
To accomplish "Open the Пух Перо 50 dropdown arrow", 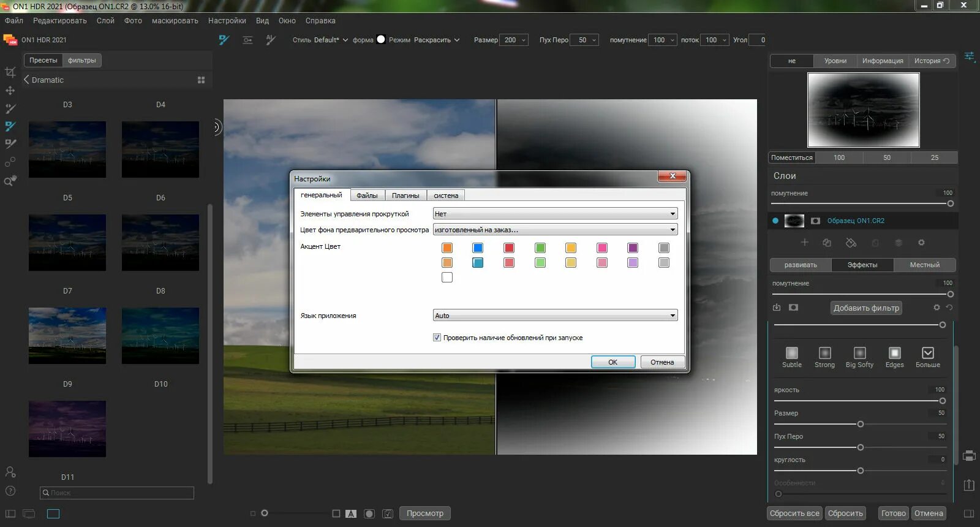I will pos(594,40).
